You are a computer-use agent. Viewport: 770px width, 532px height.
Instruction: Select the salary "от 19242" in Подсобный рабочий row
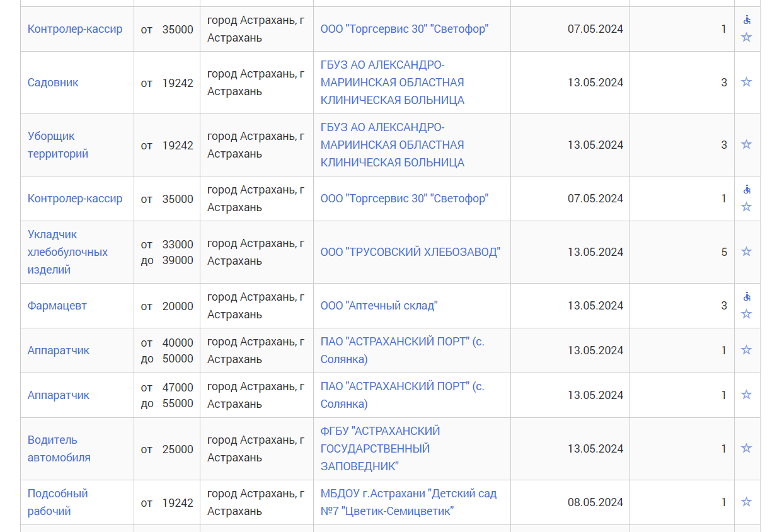(167, 502)
